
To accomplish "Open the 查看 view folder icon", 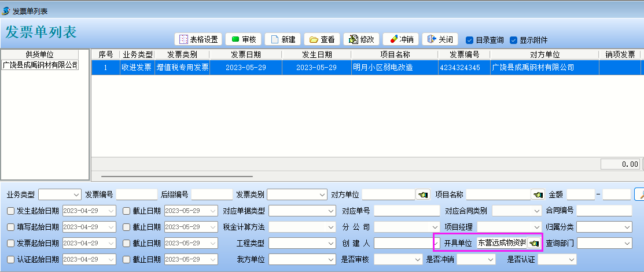I will point(314,39).
